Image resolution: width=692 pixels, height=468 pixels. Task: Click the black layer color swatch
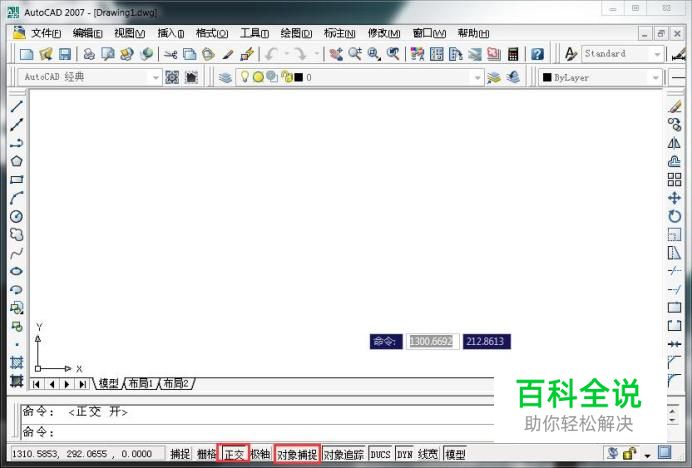(x=299, y=77)
